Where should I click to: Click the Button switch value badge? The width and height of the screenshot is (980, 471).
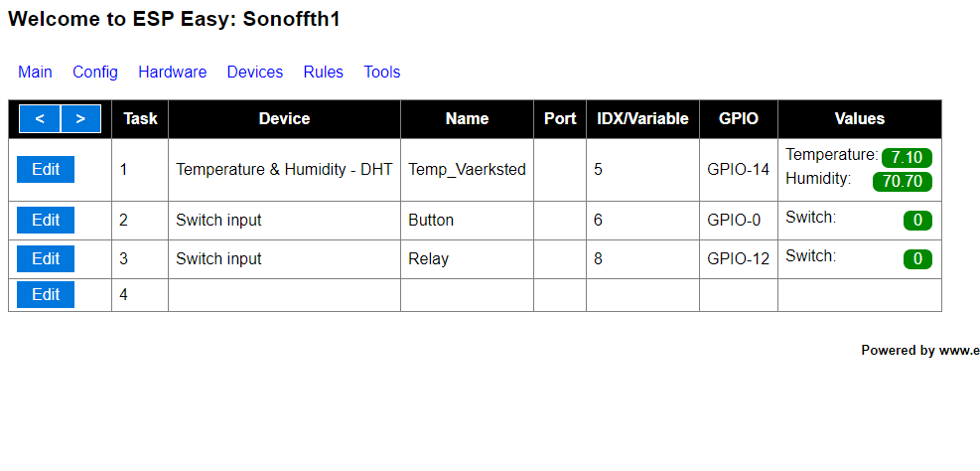[917, 221]
